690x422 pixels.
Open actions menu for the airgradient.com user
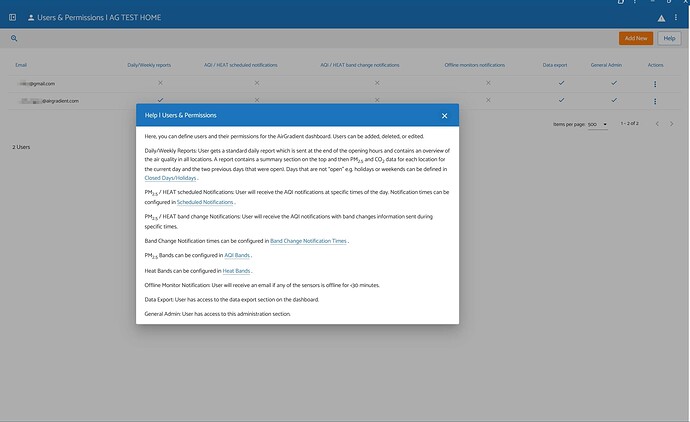[655, 101]
